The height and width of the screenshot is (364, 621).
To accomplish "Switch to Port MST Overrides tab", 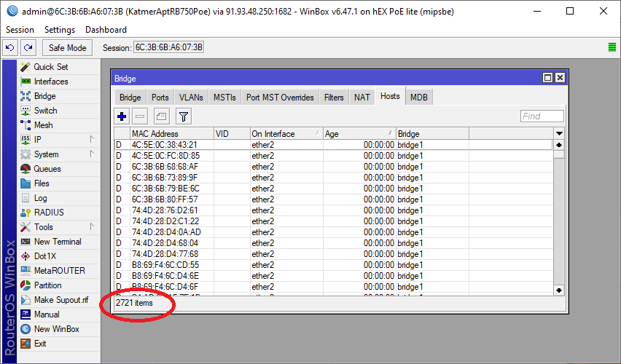I will (x=280, y=98).
